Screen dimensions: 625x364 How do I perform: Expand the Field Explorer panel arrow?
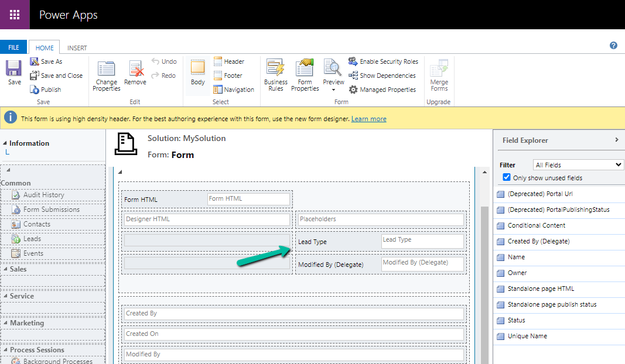click(x=616, y=140)
